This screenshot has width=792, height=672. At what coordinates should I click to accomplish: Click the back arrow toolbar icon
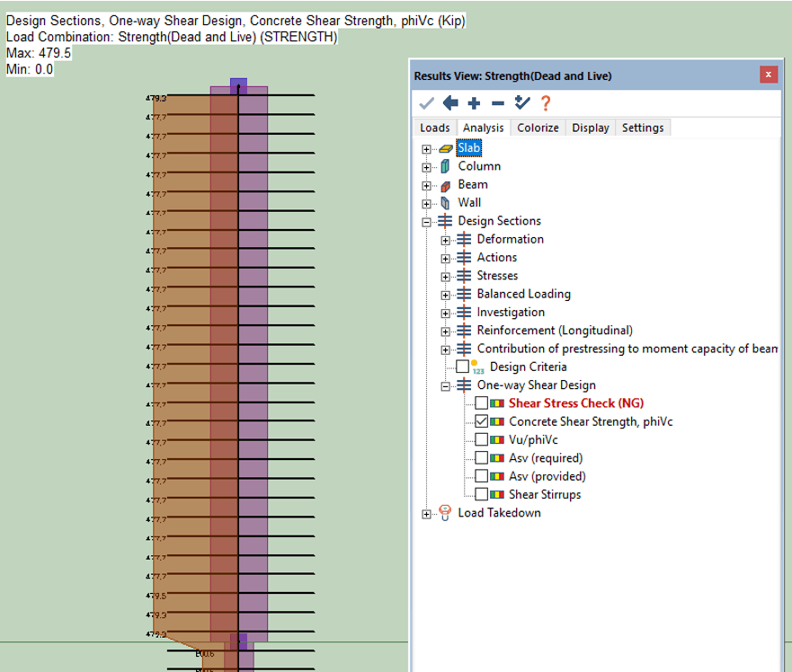click(x=450, y=103)
